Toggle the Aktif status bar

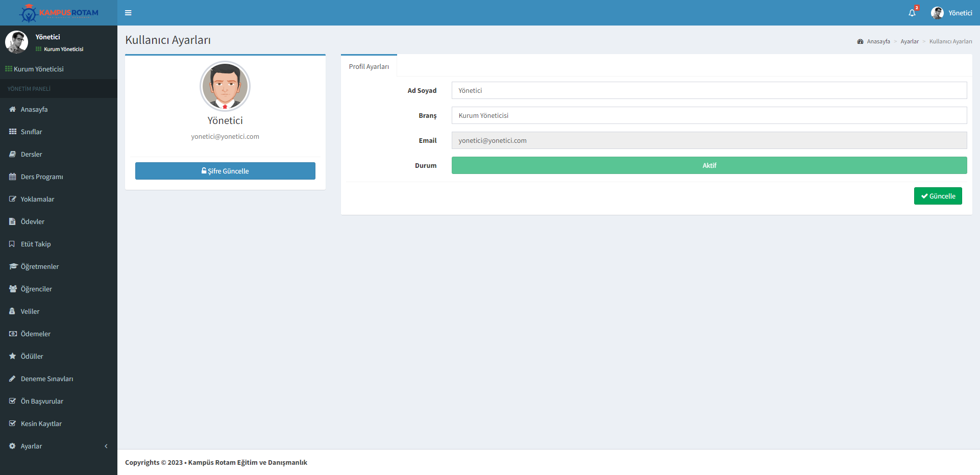tap(709, 165)
